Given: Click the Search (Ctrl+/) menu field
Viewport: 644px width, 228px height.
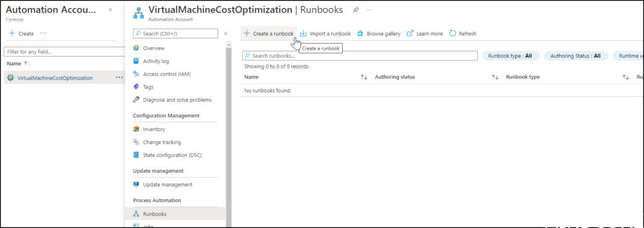Looking at the screenshot, I should click(x=175, y=33).
